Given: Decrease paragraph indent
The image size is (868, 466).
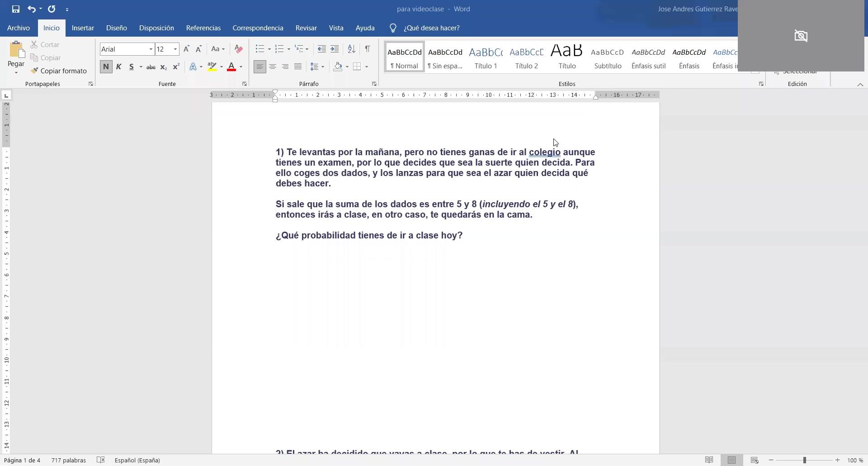Looking at the screenshot, I should click(x=322, y=49).
